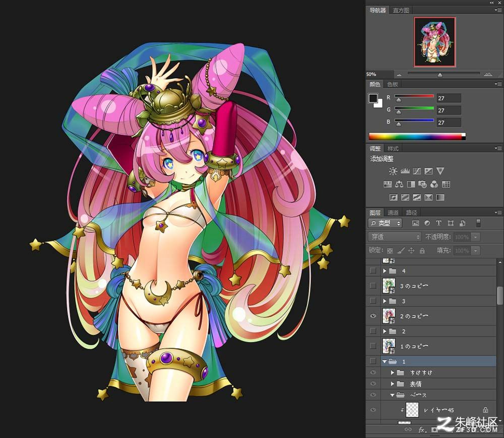Show the folder 4 layer group
The height and width of the screenshot is (438, 504).
[373, 271]
